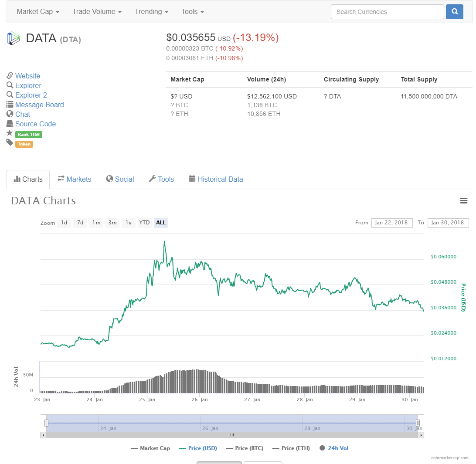
Task: Focus the Search Currencies field
Action: [x=388, y=11]
